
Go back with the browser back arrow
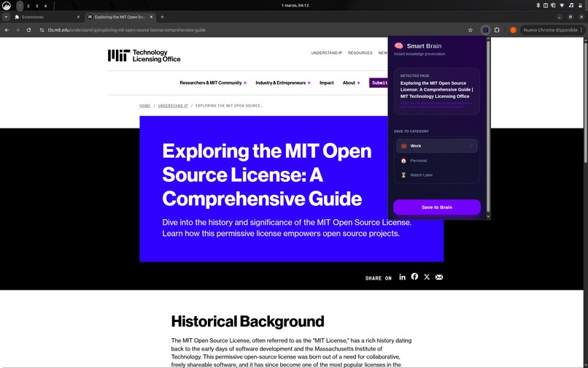pyautogui.click(x=7, y=30)
